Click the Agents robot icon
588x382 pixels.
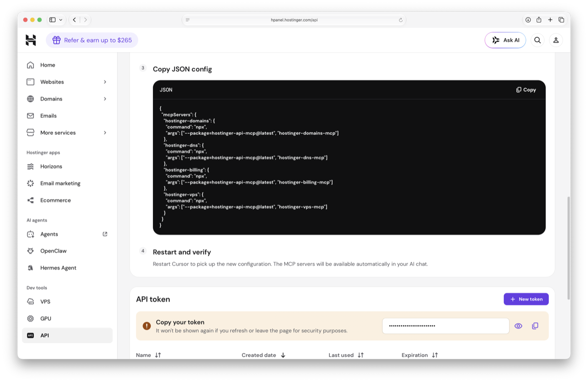[x=30, y=234]
